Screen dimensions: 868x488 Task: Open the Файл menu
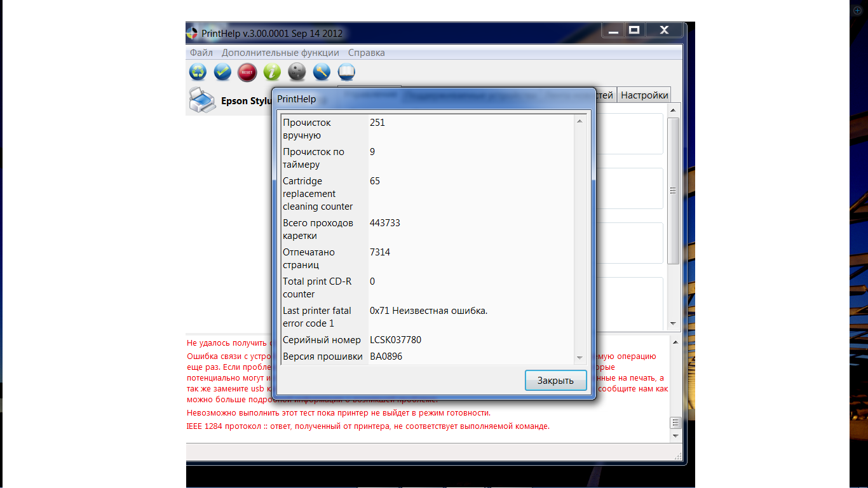pyautogui.click(x=201, y=53)
